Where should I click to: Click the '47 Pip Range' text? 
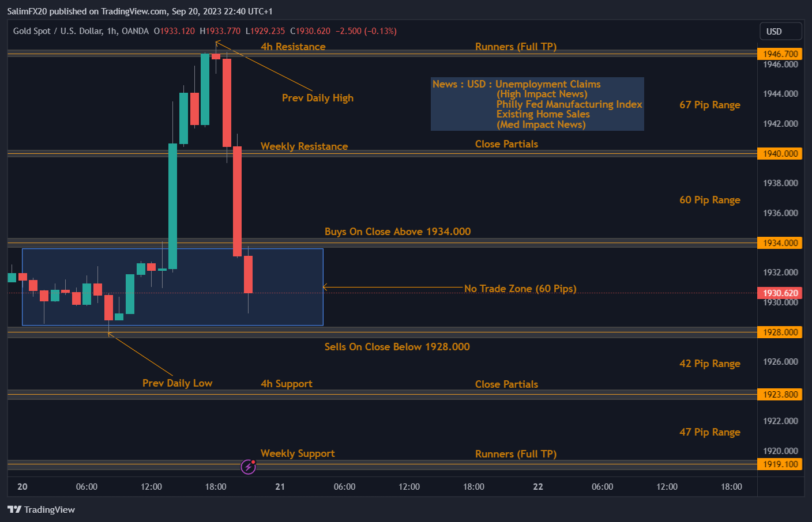[x=710, y=432]
